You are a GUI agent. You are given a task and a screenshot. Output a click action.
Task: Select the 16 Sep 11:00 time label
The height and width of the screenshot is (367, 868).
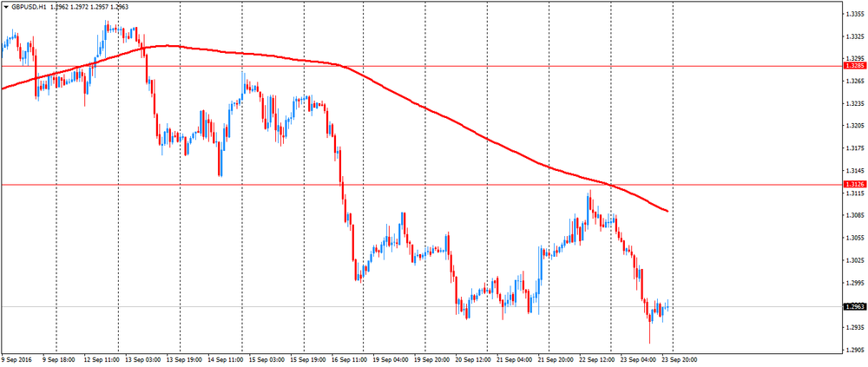click(350, 359)
